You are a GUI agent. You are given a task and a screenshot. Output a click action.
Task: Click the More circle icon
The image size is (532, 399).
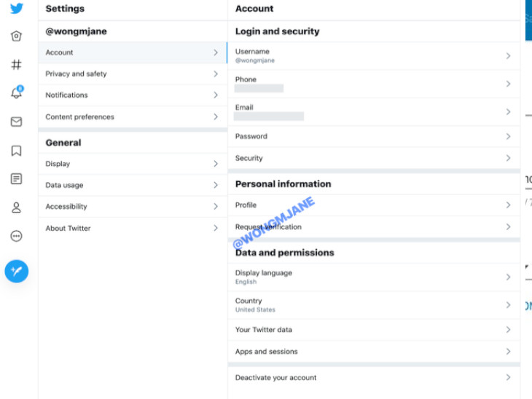click(17, 236)
